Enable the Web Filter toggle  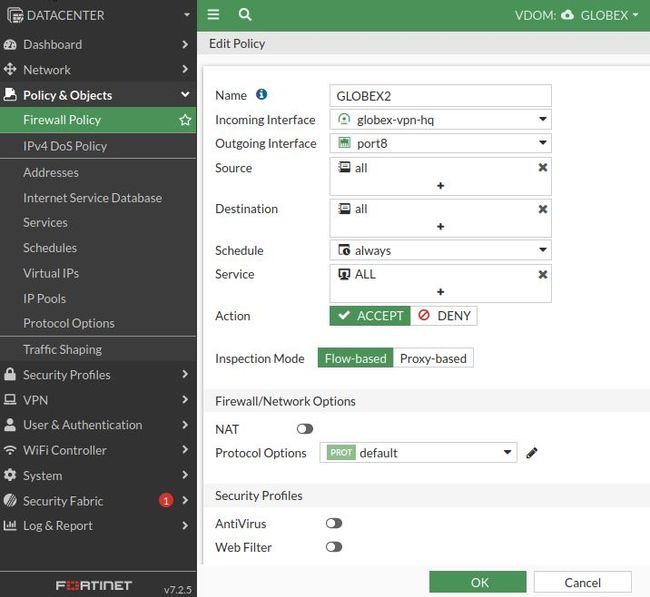(x=334, y=547)
